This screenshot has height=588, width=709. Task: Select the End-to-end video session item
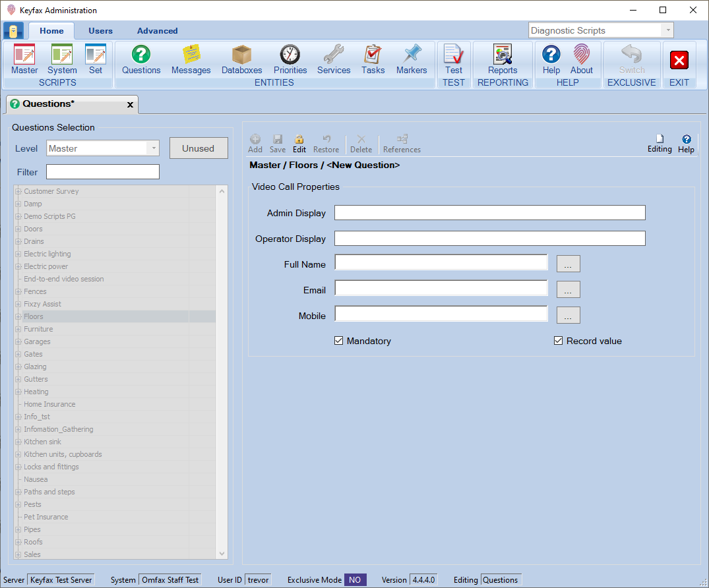[x=64, y=279]
